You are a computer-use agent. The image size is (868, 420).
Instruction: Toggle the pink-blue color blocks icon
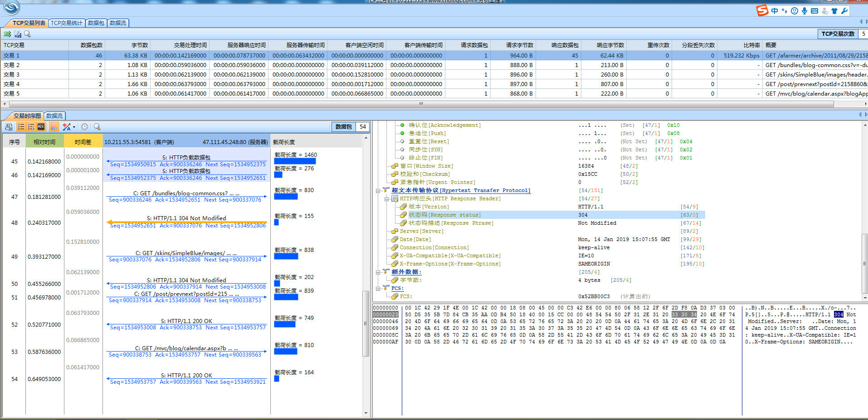(x=54, y=127)
